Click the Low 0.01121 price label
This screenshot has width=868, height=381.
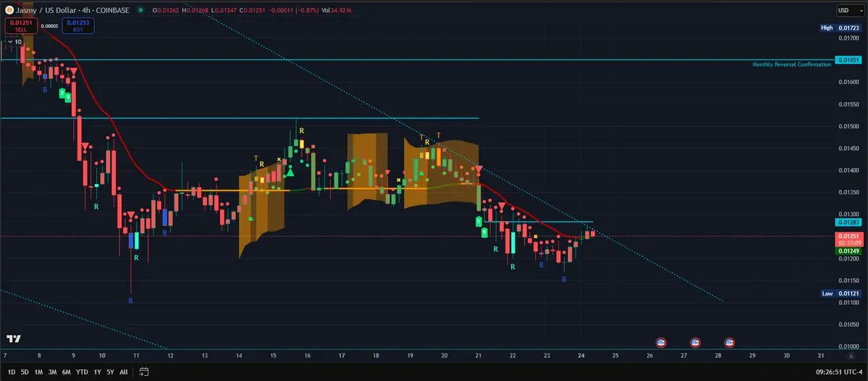point(840,293)
